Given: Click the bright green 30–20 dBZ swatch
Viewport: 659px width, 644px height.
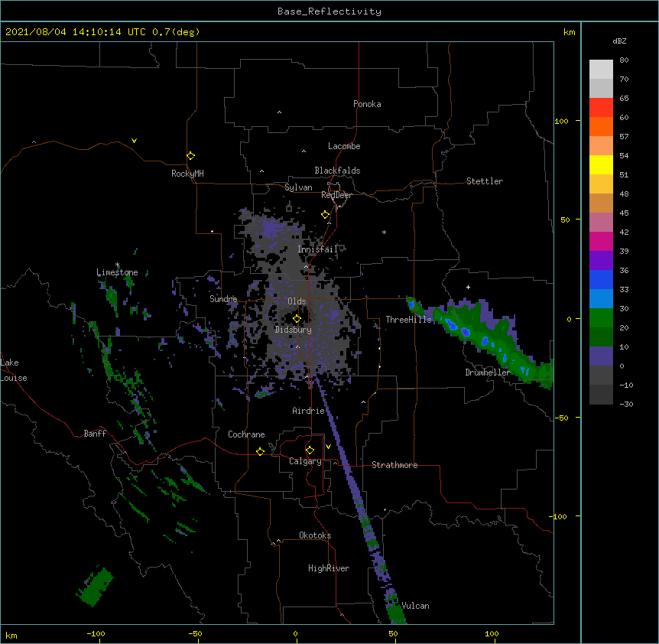Looking at the screenshot, I should coord(601,318).
